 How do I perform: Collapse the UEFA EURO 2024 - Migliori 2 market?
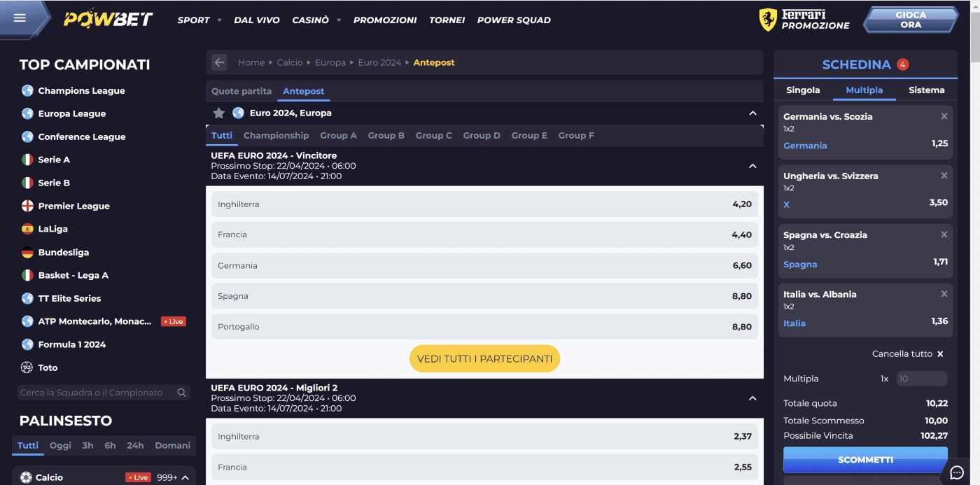(x=752, y=398)
